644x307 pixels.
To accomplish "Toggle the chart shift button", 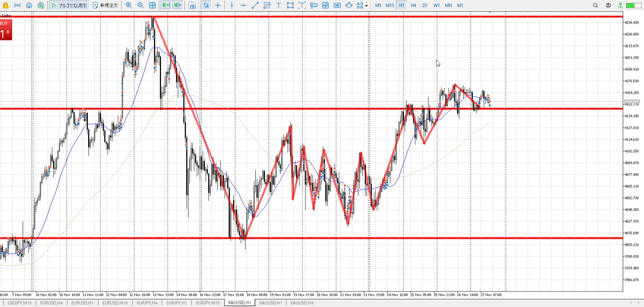I will [178, 5].
